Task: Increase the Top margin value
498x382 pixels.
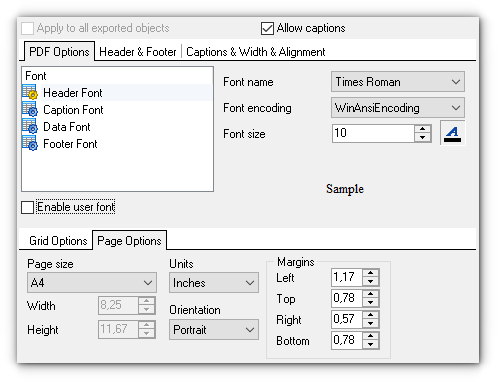Action: (x=370, y=294)
